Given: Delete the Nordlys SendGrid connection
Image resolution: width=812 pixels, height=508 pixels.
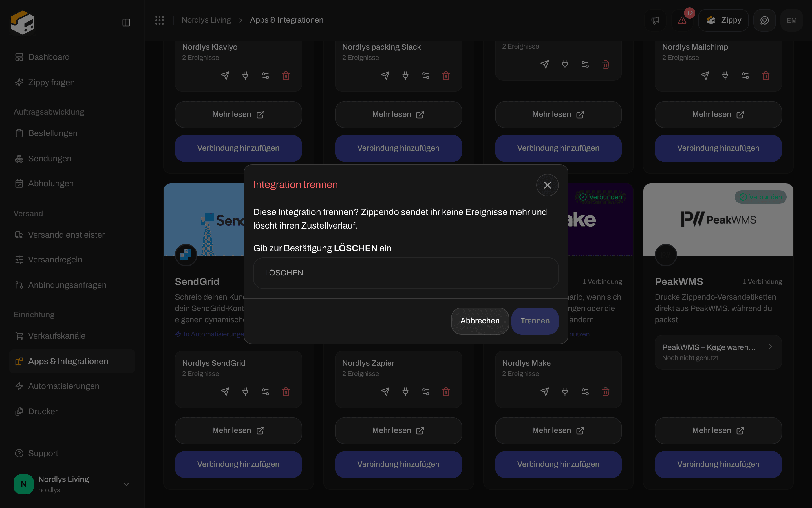Looking at the screenshot, I should (286, 392).
